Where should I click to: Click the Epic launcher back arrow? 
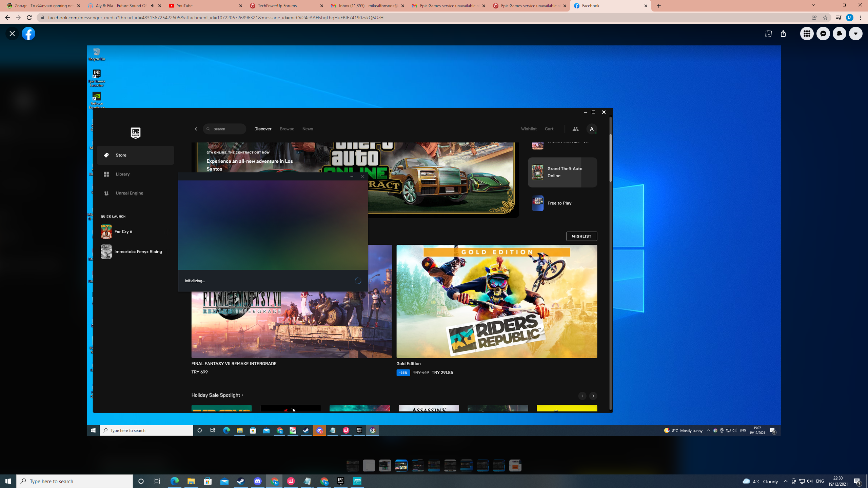coord(196,129)
